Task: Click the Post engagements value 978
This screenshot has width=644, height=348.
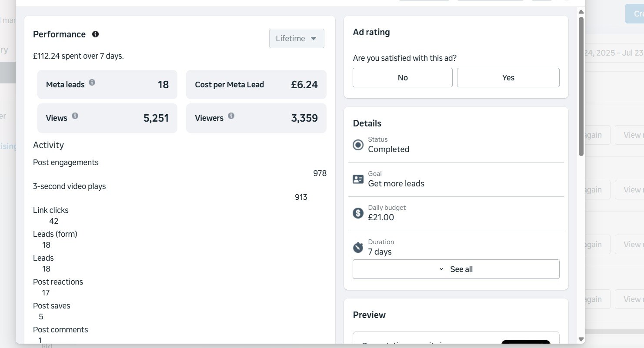Action: click(320, 173)
